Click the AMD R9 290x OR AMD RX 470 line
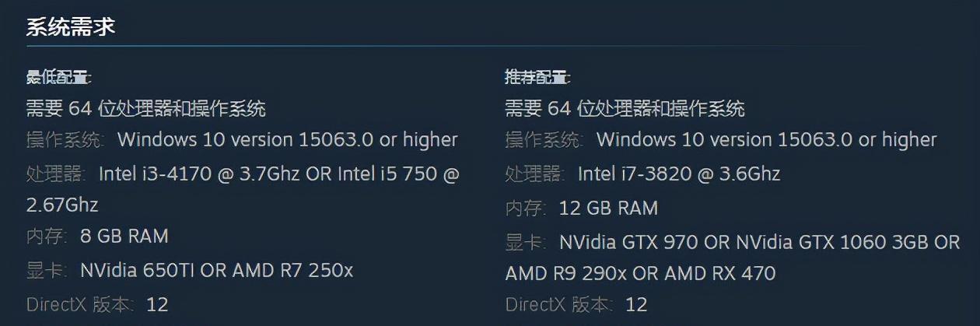Image resolution: width=980 pixels, height=326 pixels. click(x=640, y=273)
